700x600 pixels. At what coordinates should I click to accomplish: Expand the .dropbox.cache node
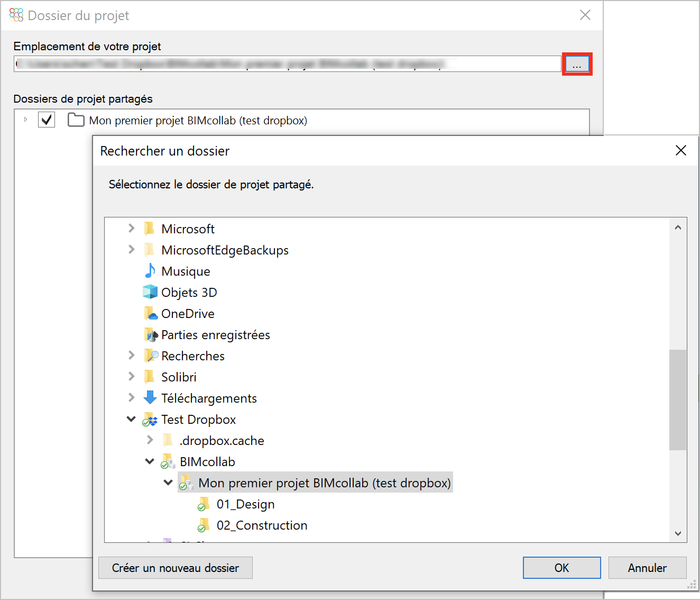(x=150, y=440)
